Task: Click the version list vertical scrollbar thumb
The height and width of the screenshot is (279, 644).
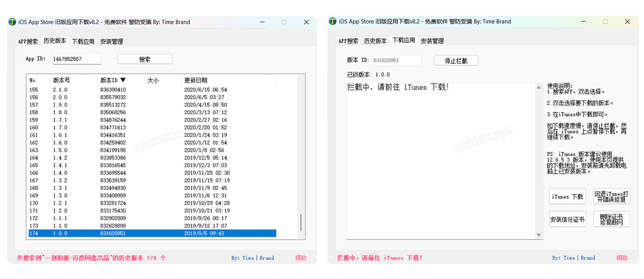Action: pos(301,222)
